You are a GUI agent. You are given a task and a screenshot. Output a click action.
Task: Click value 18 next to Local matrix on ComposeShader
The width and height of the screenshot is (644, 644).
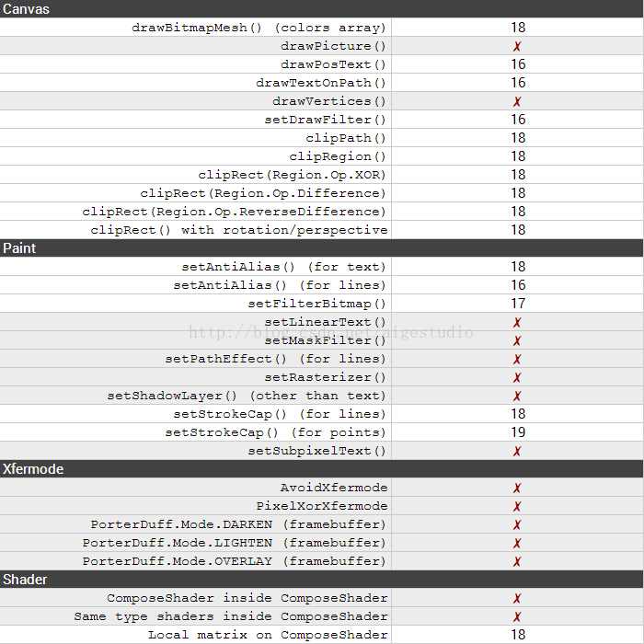pos(518,635)
